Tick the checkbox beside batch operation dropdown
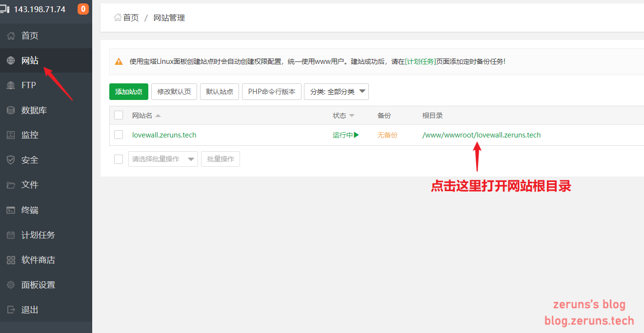Viewport: 644px width, 333px height. [119, 159]
